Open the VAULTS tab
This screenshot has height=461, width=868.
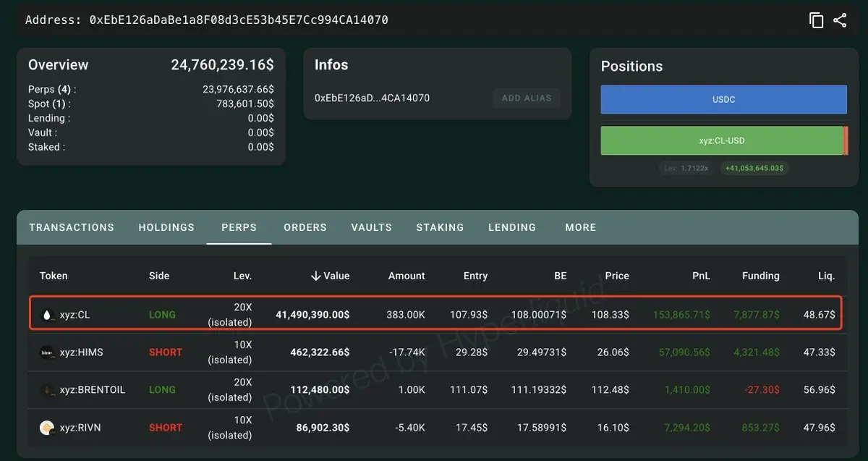(372, 227)
